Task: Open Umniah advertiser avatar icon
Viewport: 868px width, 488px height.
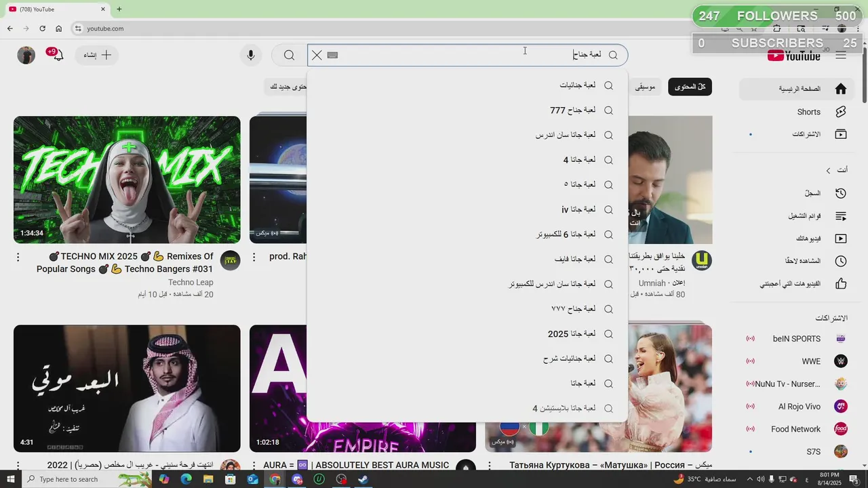Action: coord(703,261)
